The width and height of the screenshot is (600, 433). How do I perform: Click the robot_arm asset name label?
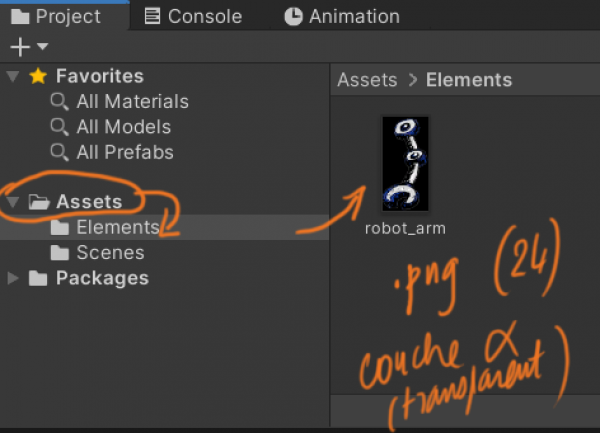[405, 228]
